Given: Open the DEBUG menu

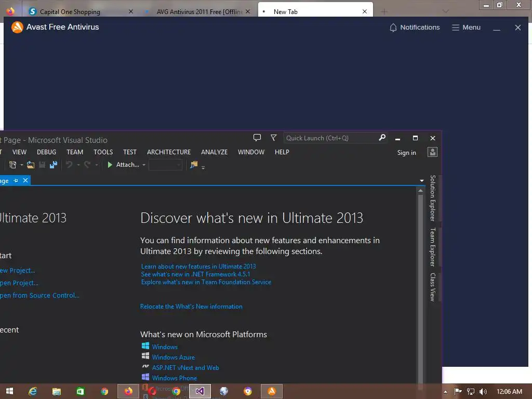Looking at the screenshot, I should (x=46, y=152).
